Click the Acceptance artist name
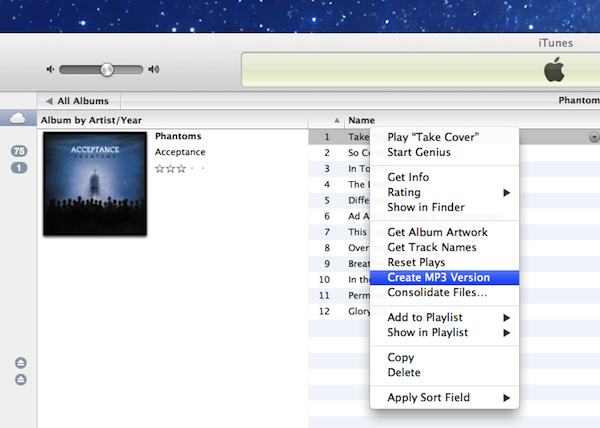The image size is (600, 428). pos(180,152)
